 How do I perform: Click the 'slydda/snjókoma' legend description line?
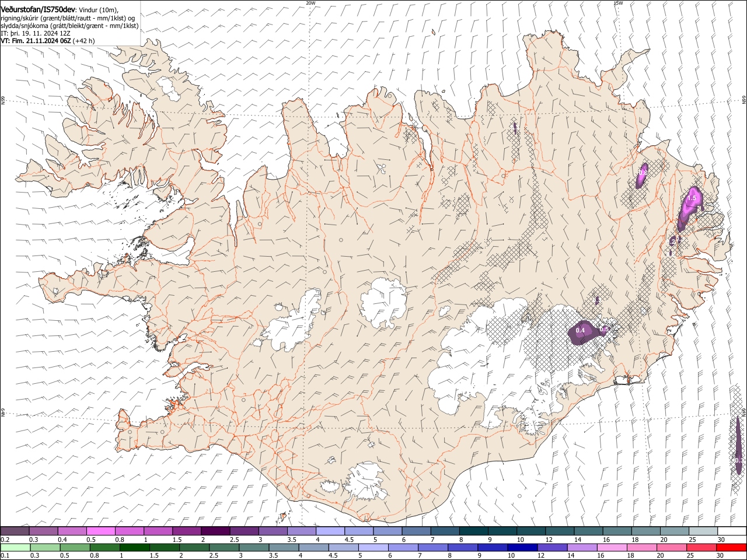(x=69, y=26)
